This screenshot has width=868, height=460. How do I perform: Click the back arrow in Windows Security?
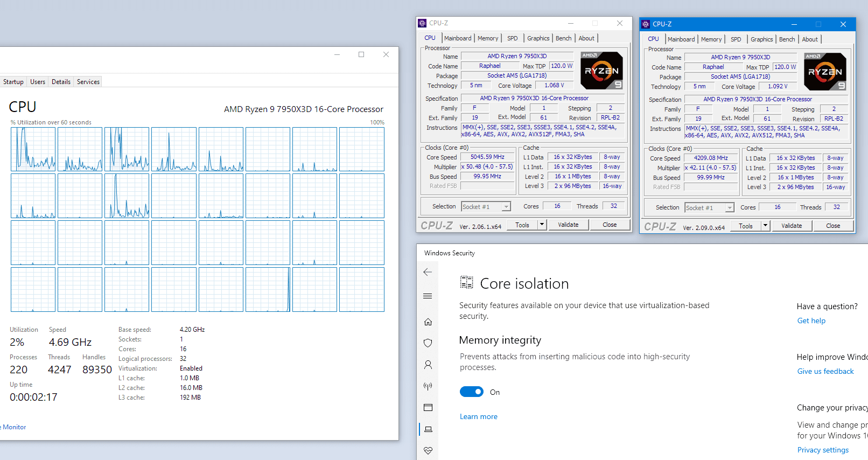428,272
